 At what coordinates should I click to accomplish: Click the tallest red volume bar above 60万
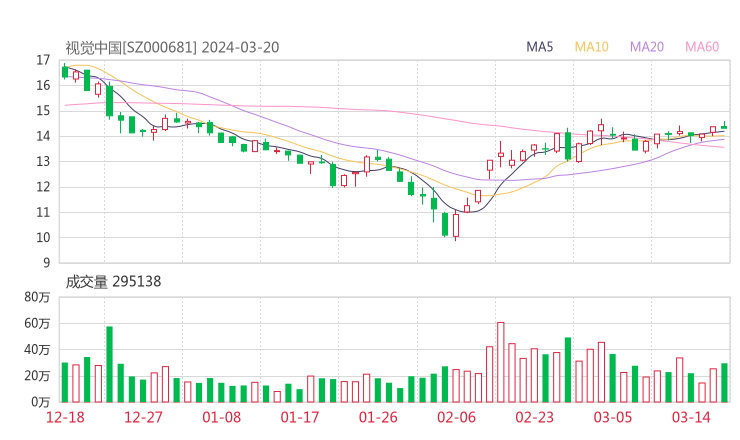click(x=501, y=363)
